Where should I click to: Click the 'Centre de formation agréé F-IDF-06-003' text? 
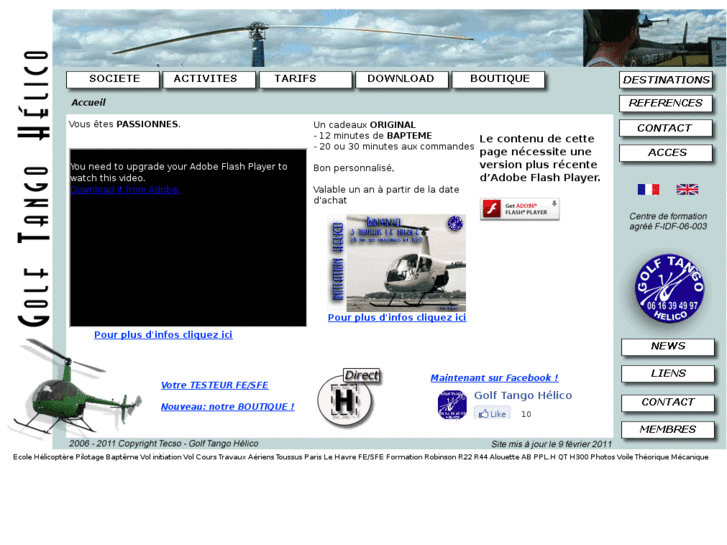coord(668,221)
